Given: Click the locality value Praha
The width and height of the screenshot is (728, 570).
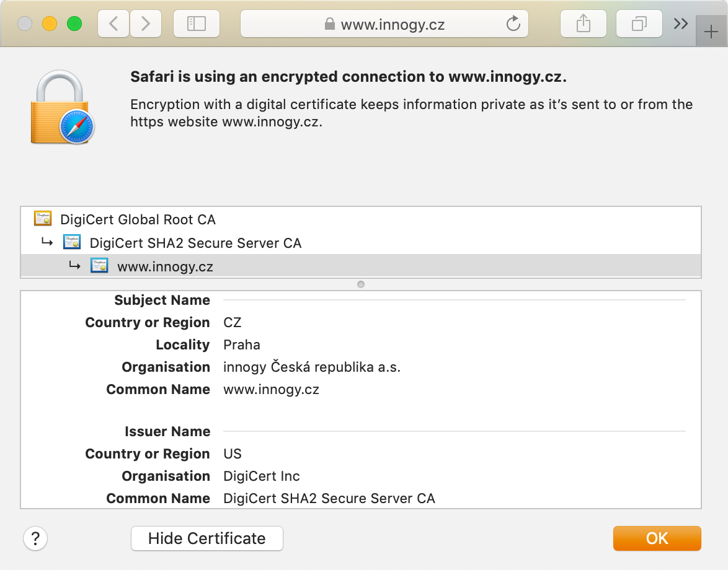Looking at the screenshot, I should 241,344.
